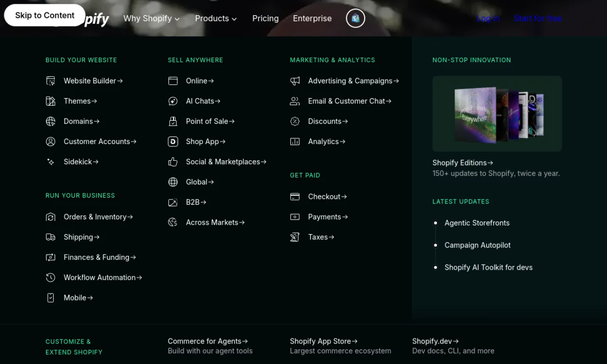This screenshot has height=364, width=607.
Task: Click the Shop App icon
Action: 173,142
